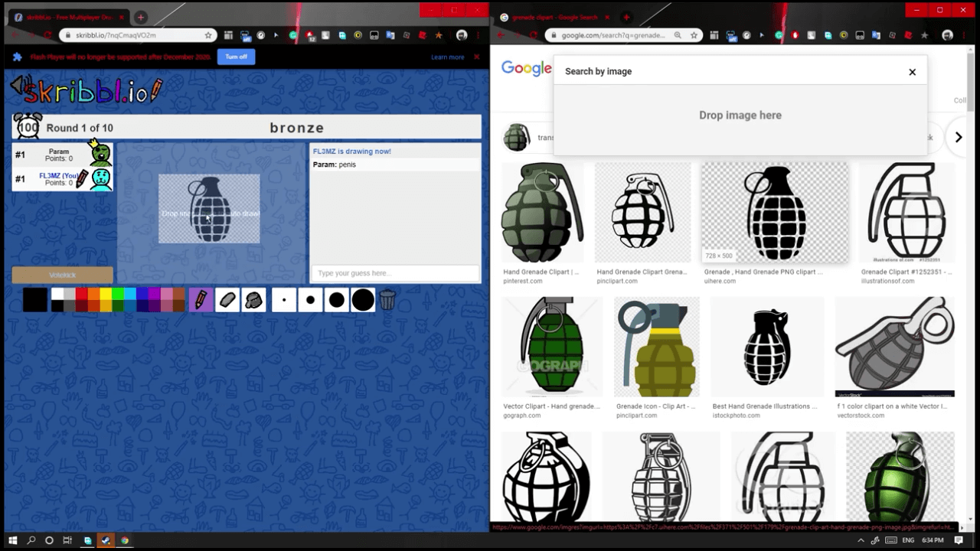Image resolution: width=980 pixels, height=551 pixels.
Task: Pick the orange color swatch
Action: click(x=93, y=294)
